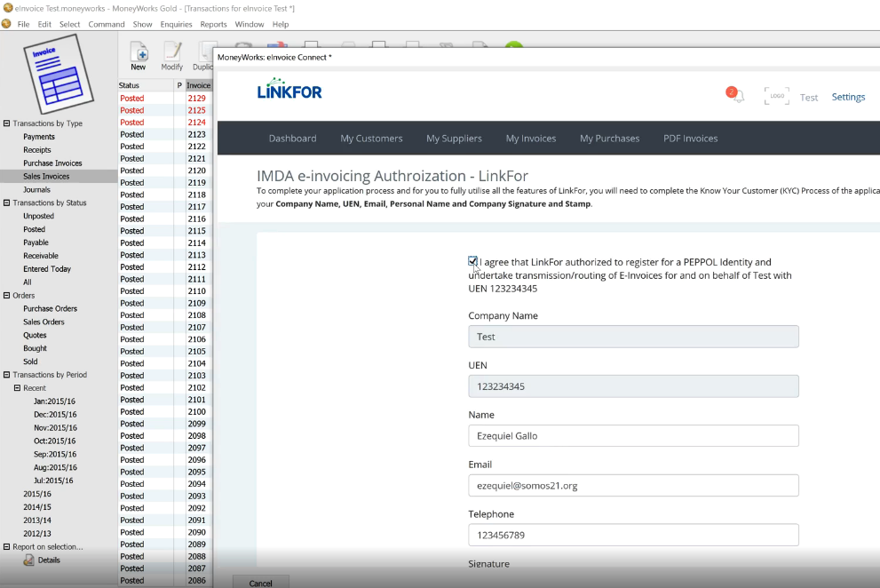
Task: Click the company LOGO placeholder icon
Action: [777, 96]
